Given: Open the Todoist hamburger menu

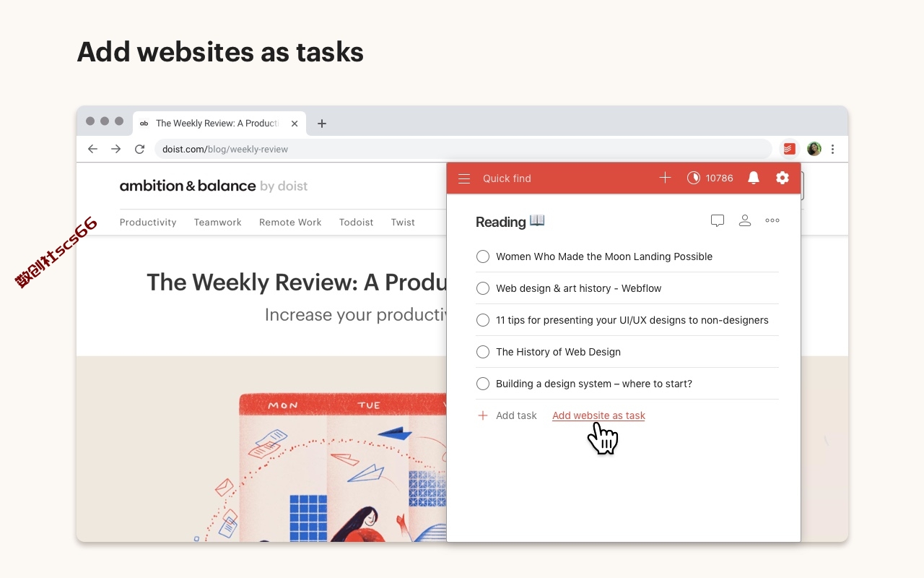Looking at the screenshot, I should 464,178.
